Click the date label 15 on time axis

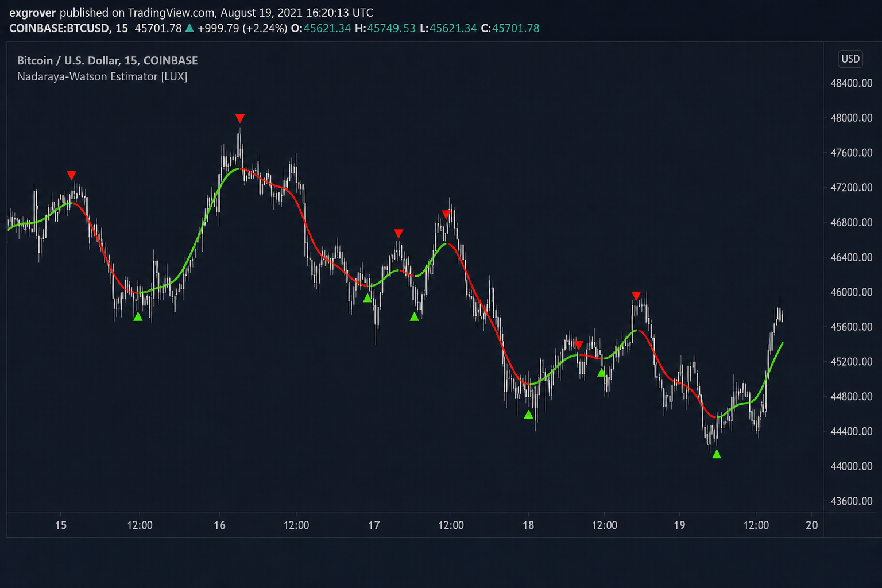tap(61, 525)
